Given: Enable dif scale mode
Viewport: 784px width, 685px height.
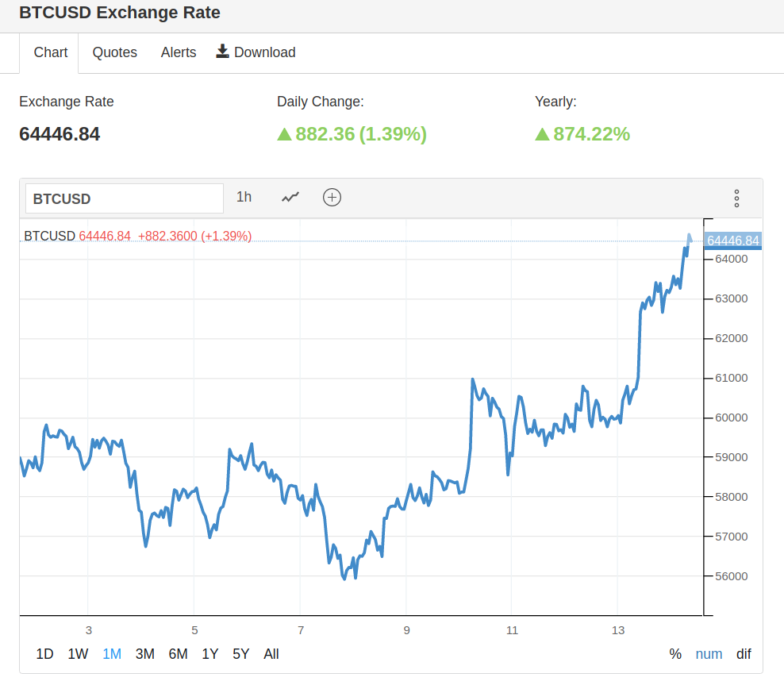Looking at the screenshot, I should 744,654.
